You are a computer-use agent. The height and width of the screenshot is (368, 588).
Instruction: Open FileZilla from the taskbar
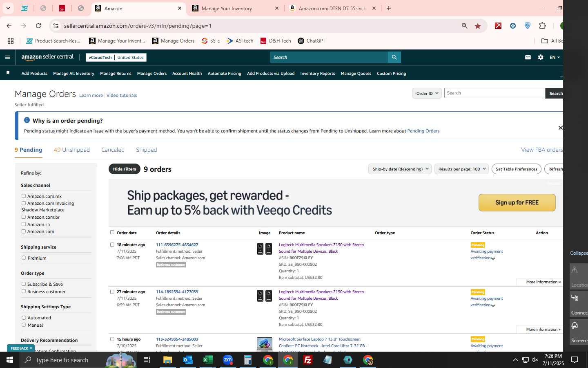[x=308, y=360]
